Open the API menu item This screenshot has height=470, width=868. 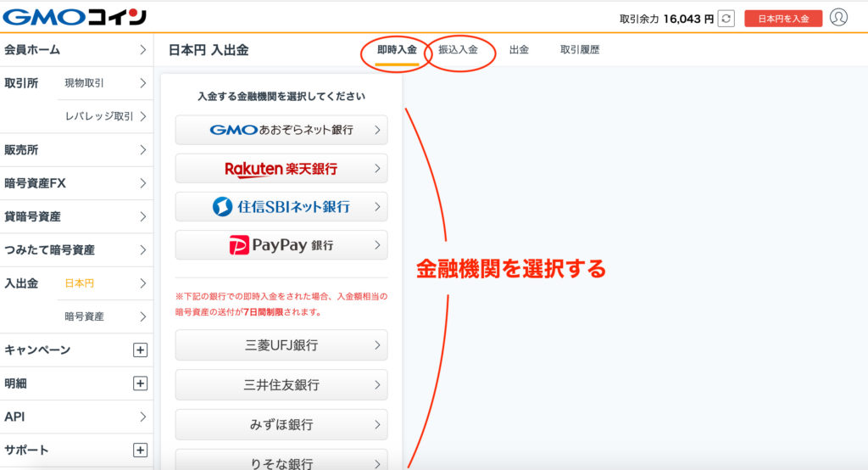(x=76, y=417)
